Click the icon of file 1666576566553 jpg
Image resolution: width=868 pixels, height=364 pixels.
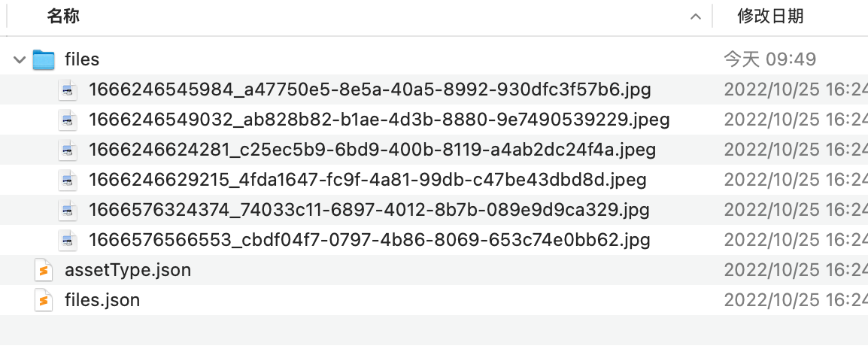coord(68,239)
